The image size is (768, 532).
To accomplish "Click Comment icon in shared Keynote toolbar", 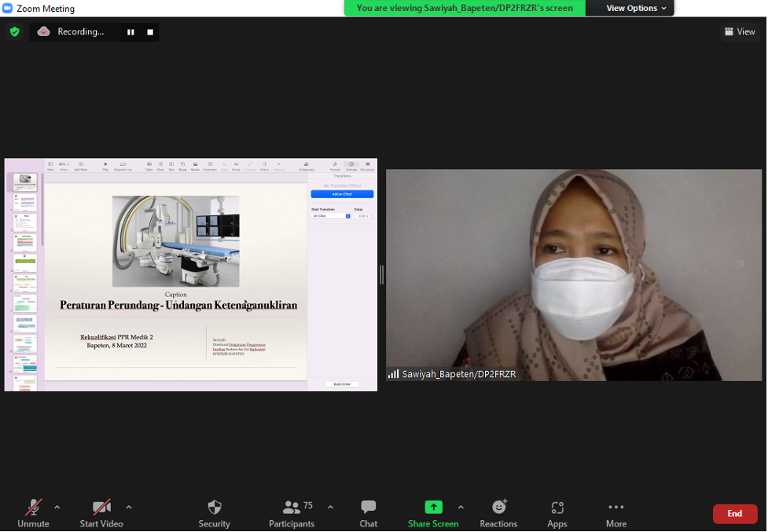I will [x=210, y=166].
